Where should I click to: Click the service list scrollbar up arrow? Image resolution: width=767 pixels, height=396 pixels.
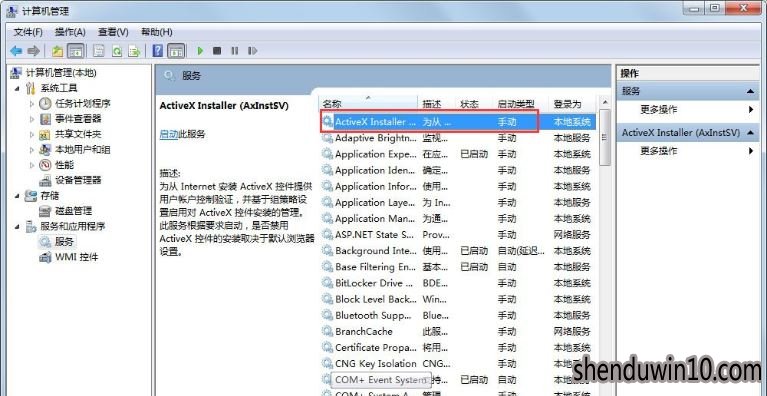click(605, 102)
